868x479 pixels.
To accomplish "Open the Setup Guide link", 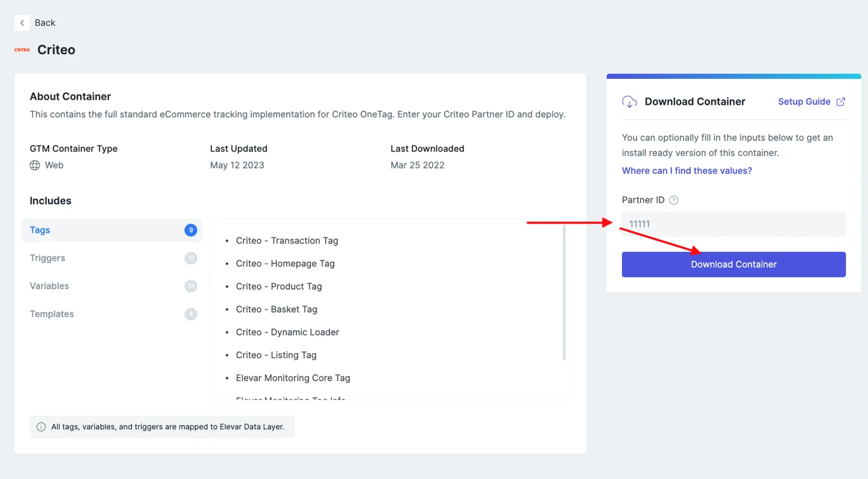I will click(x=804, y=102).
